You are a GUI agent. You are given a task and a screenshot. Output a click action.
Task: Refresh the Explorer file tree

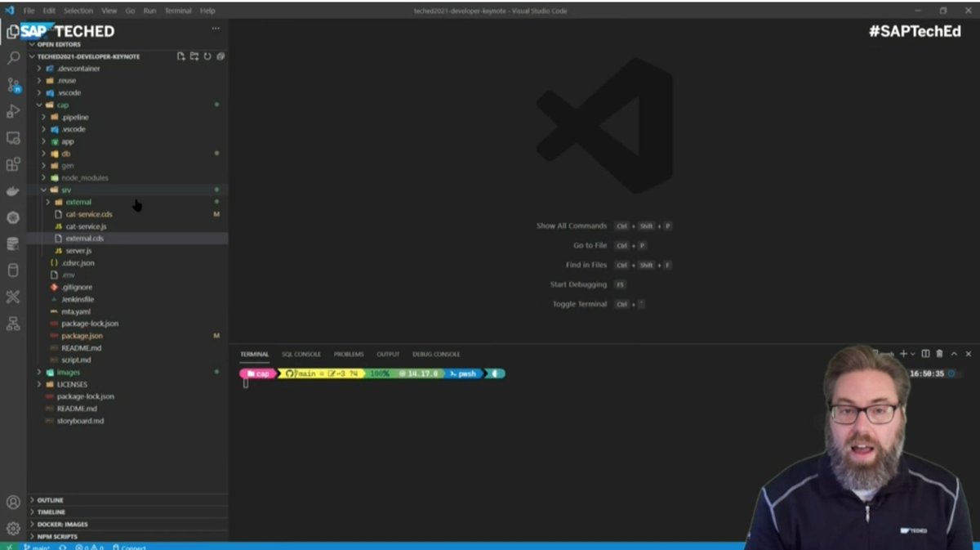tap(207, 56)
